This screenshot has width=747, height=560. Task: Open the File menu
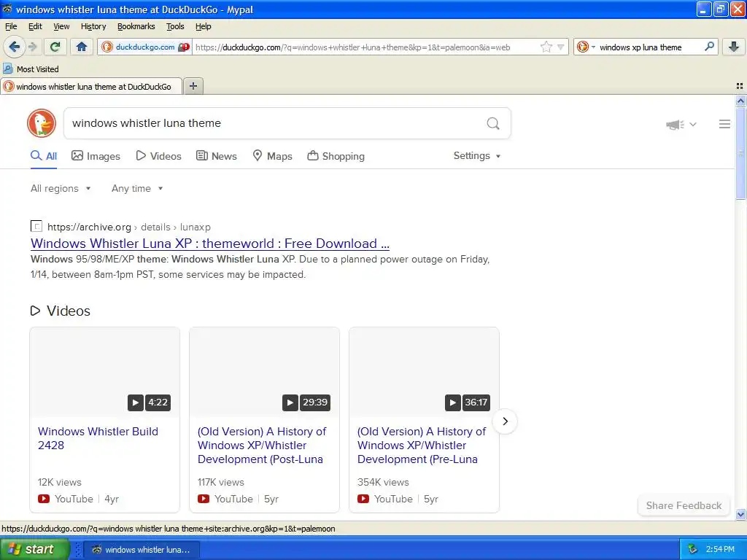(11, 26)
